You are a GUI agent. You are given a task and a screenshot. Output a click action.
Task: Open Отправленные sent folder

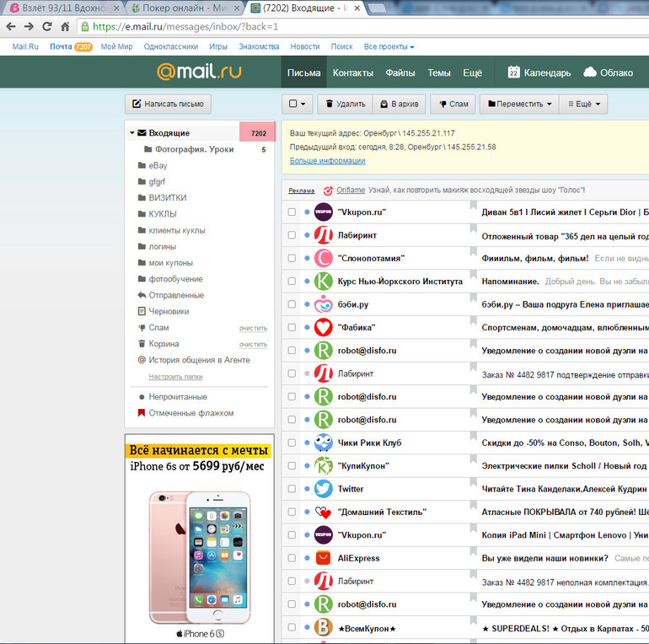(176, 295)
